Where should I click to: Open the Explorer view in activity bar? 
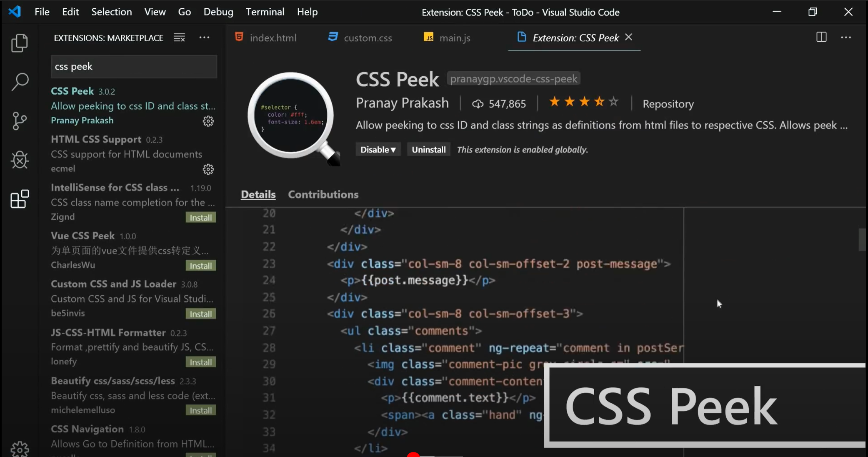click(x=19, y=43)
